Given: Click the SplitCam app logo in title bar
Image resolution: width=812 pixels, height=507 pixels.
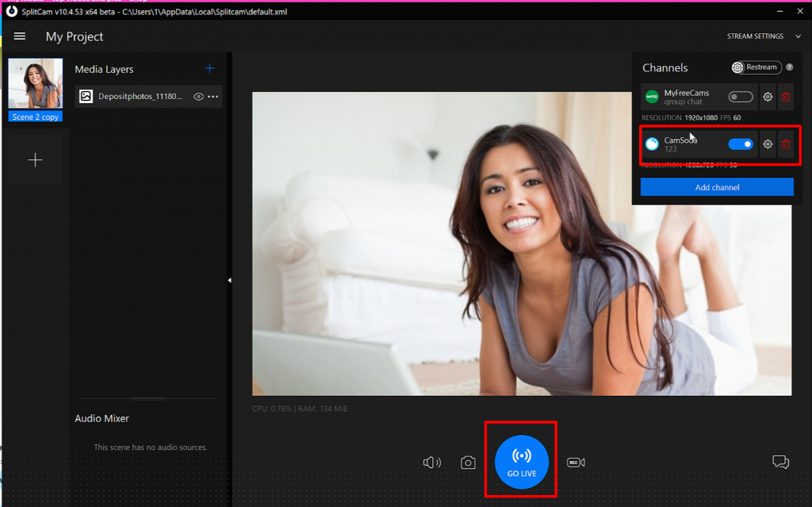Looking at the screenshot, I should point(12,11).
